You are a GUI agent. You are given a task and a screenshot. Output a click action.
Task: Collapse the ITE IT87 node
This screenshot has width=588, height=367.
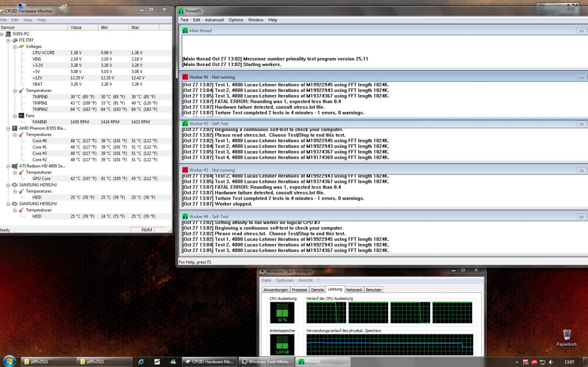click(x=8, y=40)
